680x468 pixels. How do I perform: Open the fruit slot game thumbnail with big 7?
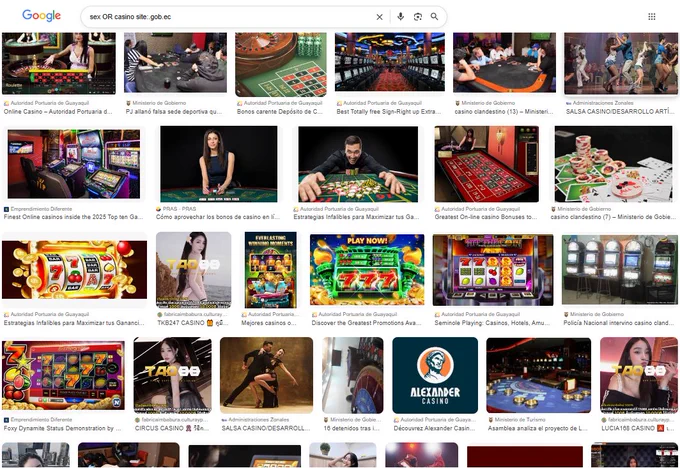click(63, 375)
